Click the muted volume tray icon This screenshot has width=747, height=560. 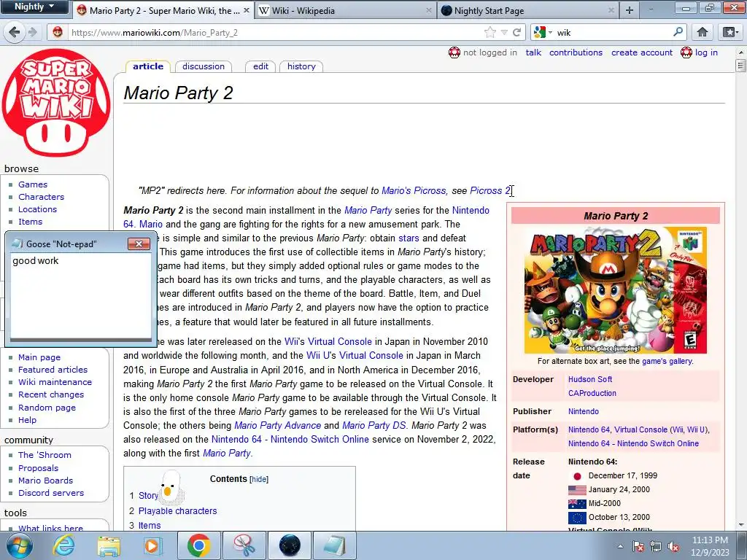(673, 547)
